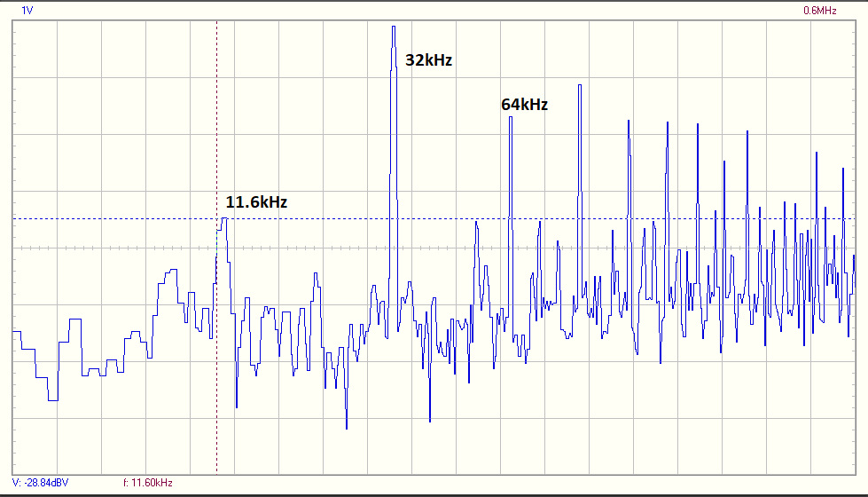
Task: Click the 32kHz peak annotation
Action: pyautogui.click(x=428, y=59)
